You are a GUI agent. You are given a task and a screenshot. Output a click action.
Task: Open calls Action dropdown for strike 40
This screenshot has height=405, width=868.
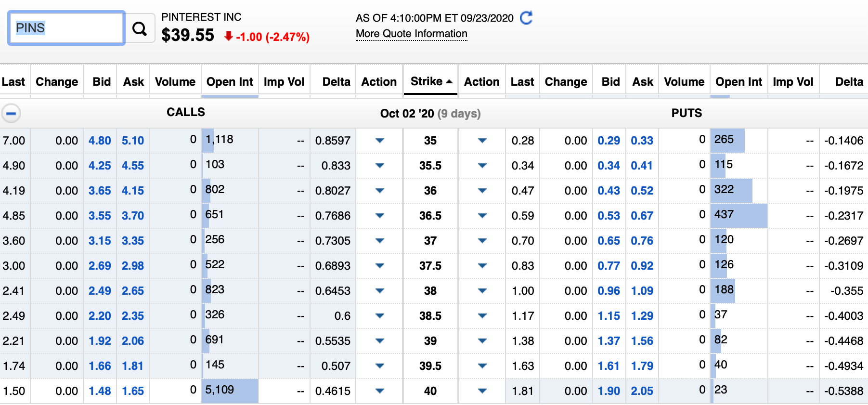point(379,391)
